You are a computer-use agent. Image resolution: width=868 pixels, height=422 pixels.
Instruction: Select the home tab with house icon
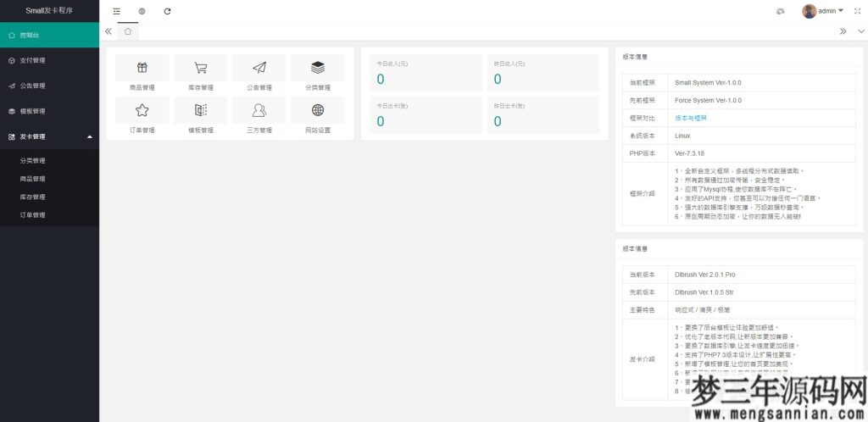click(x=128, y=31)
